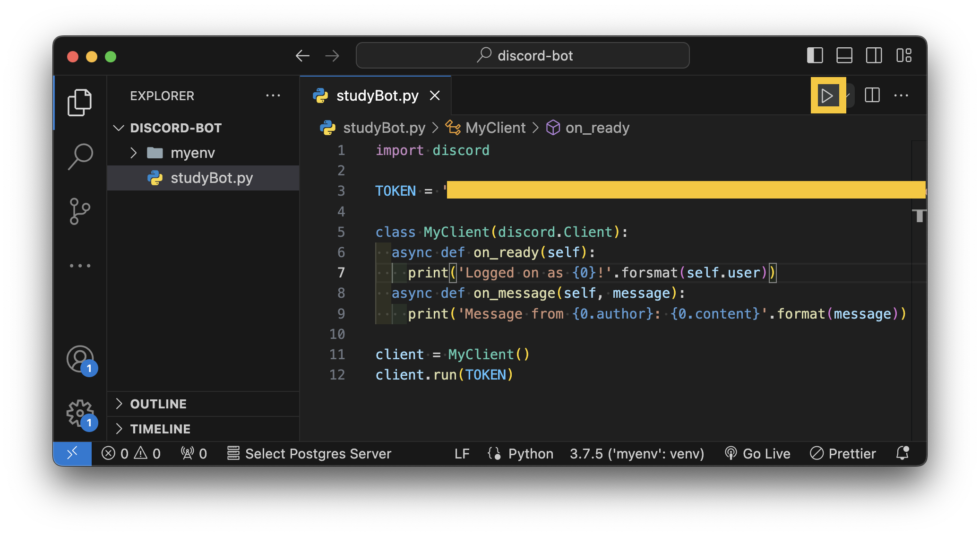The image size is (980, 536).
Task: Open notifications bell icon
Action: tap(903, 453)
